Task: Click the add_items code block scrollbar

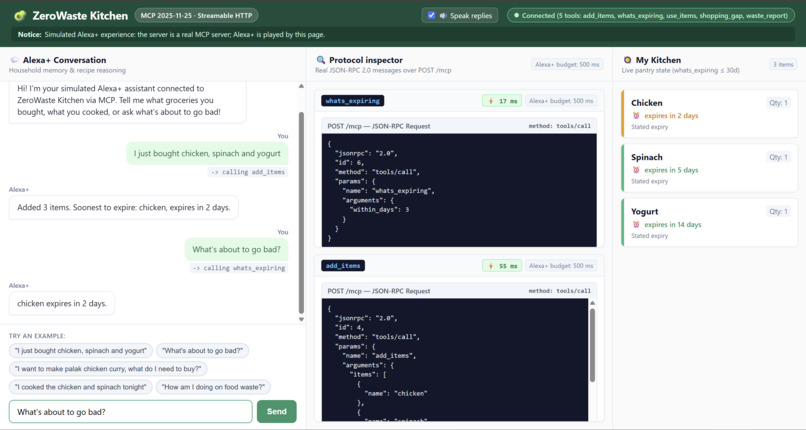Action: [592, 345]
